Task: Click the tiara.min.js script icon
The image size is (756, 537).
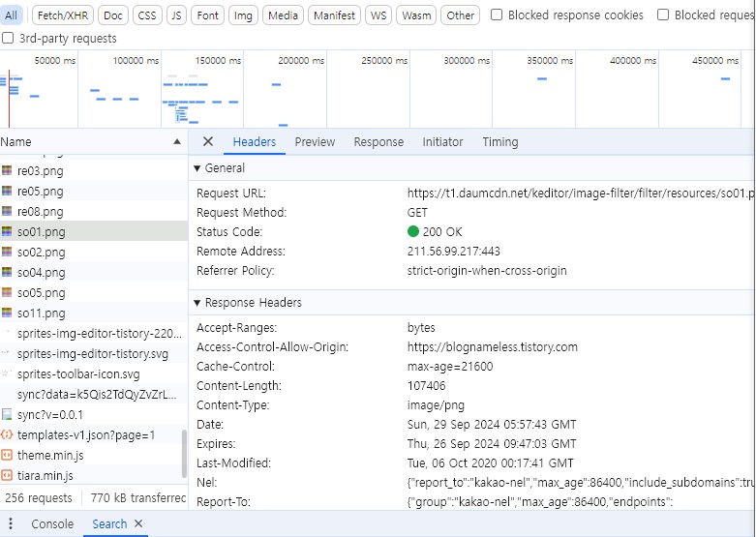Action: [6, 475]
